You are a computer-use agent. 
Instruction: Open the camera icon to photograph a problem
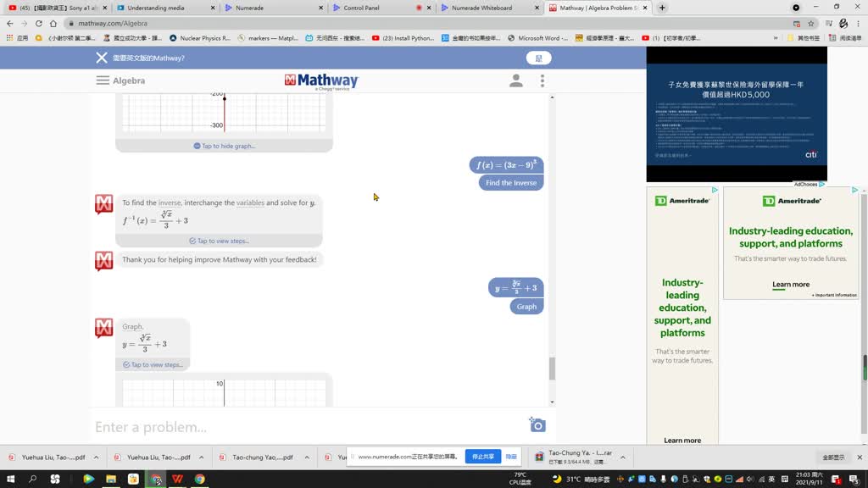[x=537, y=425]
